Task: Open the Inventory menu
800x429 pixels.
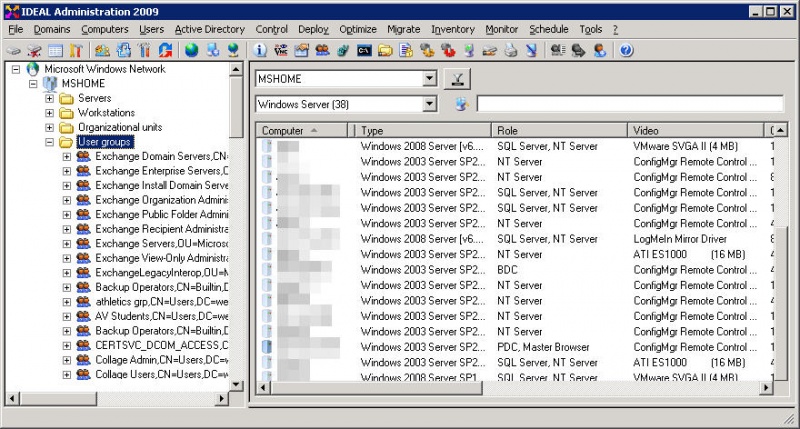Action: [452, 29]
